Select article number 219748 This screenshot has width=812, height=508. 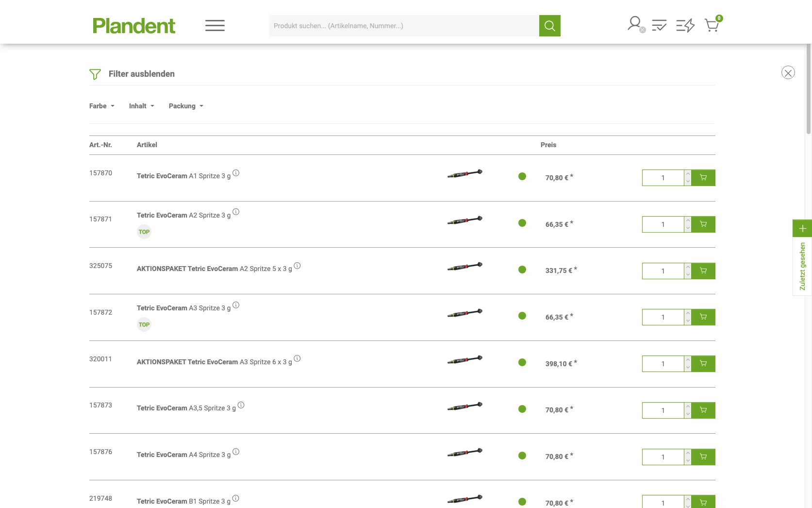tap(100, 498)
